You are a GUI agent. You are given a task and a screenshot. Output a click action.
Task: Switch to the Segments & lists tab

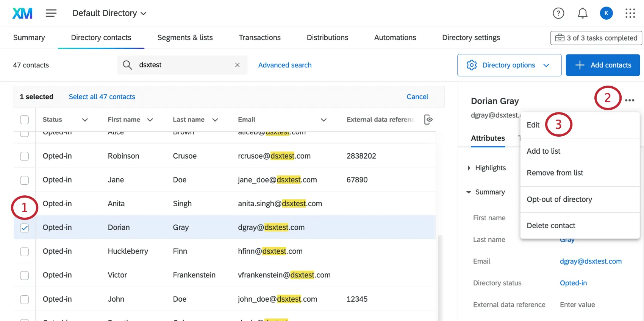coord(185,37)
